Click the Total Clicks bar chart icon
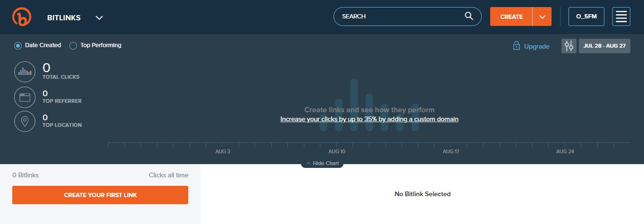 point(25,72)
